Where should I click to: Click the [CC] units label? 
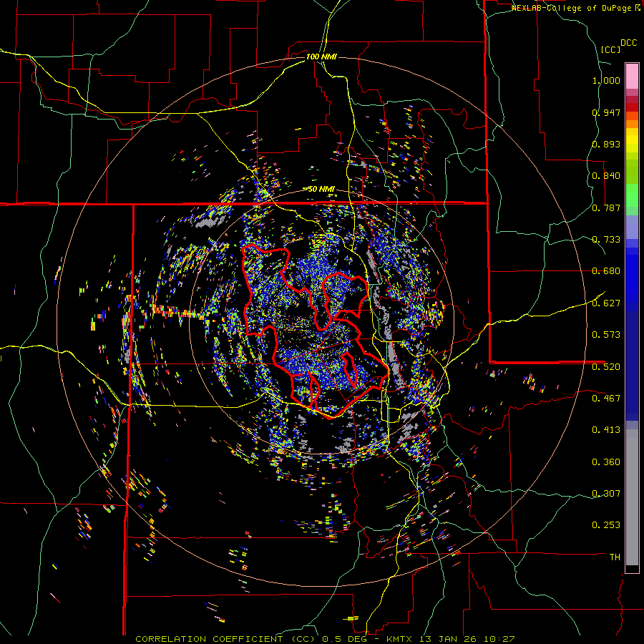[x=610, y=49]
